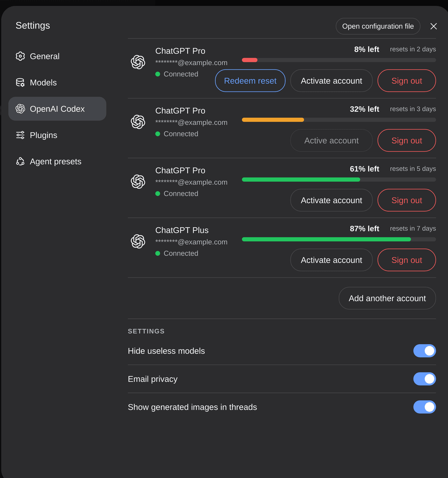Select the OpenAI Codex section label

point(57,109)
